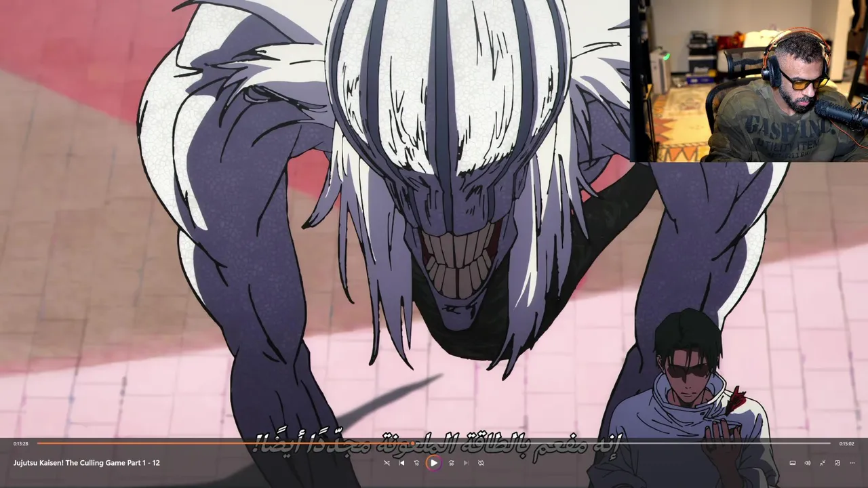Skip back 10 seconds
This screenshot has height=488, width=868.
pos(417,463)
